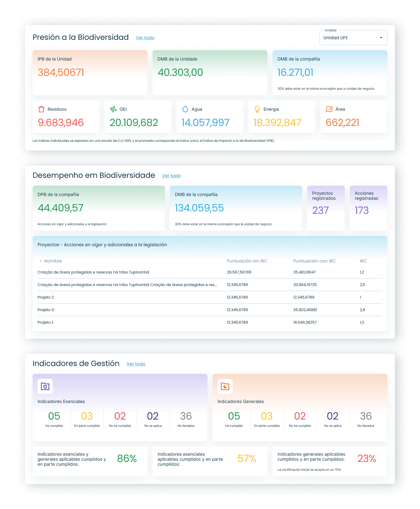Click the GEI value 20.109,682
420x509 pixels.
coord(134,123)
